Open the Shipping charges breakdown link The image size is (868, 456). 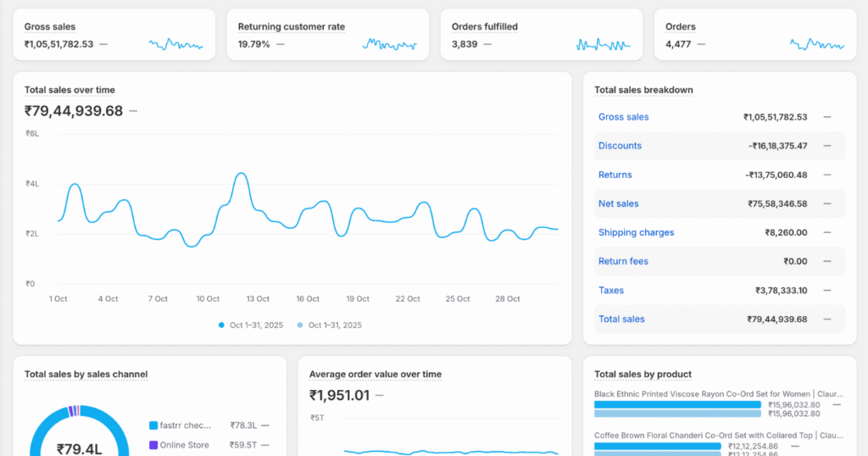pyautogui.click(x=636, y=232)
